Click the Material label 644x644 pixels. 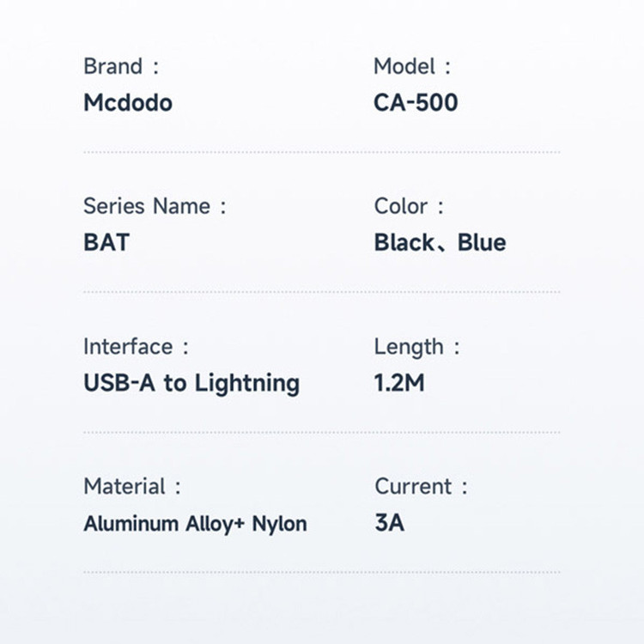click(x=131, y=486)
